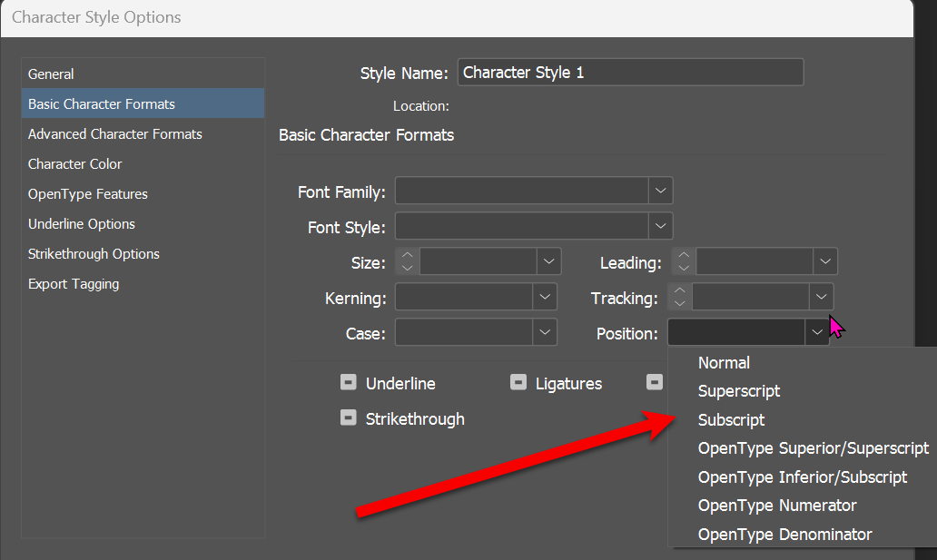Viewport: 937px width, 560px height.
Task: Open the Size dropdown arrow
Action: [549, 262]
